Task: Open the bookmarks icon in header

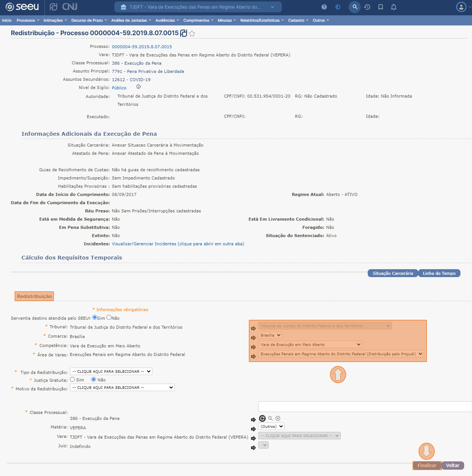Action: [x=380, y=7]
